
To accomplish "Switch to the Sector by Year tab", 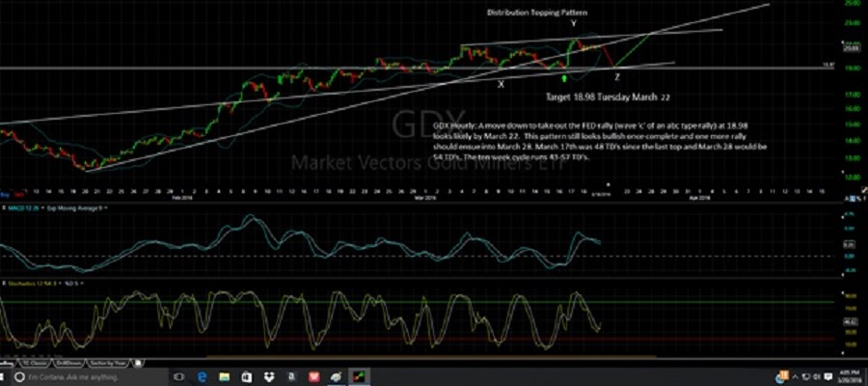I will (106, 363).
